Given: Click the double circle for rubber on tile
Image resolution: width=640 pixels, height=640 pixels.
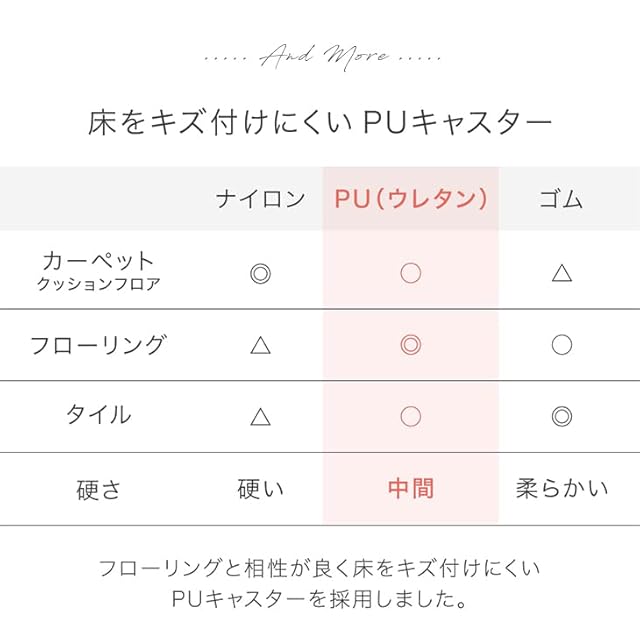Looking at the screenshot, I should coord(562,416).
